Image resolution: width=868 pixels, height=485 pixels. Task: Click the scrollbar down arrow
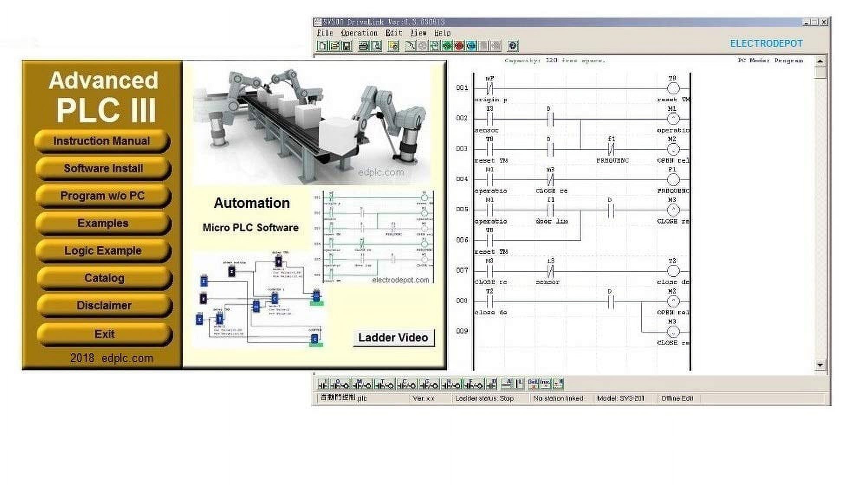coord(820,365)
